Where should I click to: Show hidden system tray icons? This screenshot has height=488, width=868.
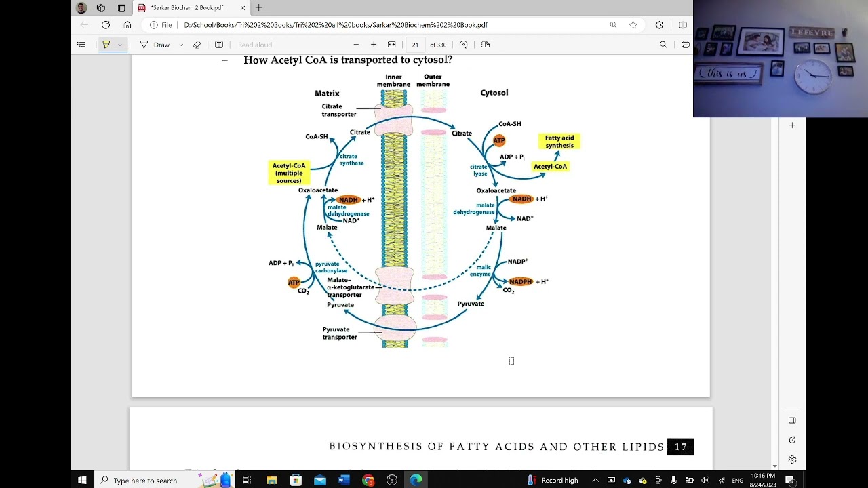[595, 480]
